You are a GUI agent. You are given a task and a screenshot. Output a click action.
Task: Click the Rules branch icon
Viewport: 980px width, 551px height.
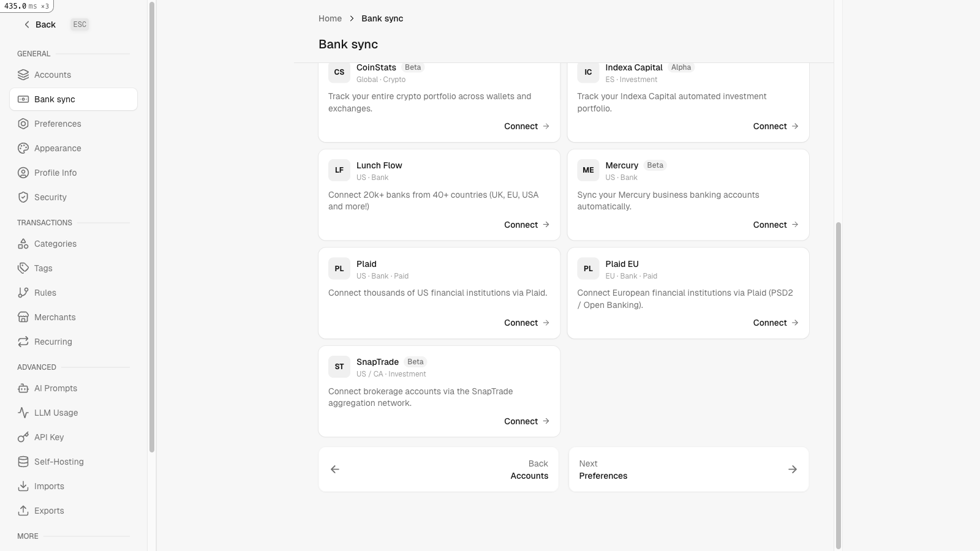[x=23, y=293]
